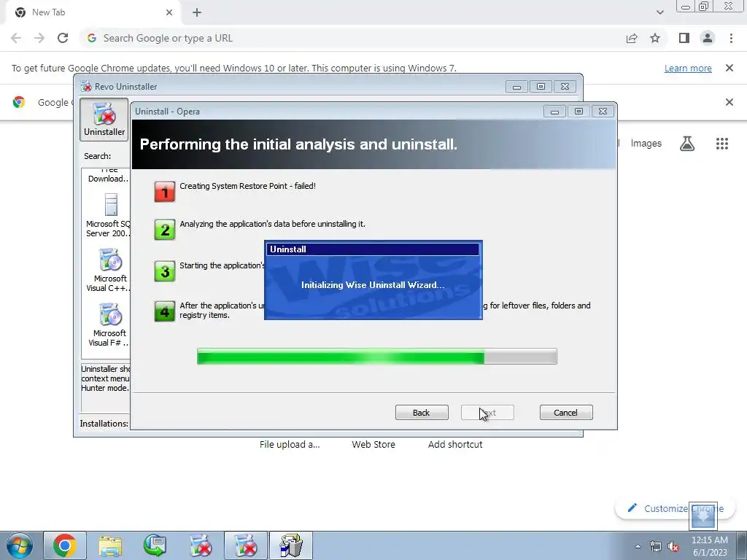Screen dimensions: 747x560
Task: Click step 3 green starting uninstaller icon
Action: (x=165, y=271)
